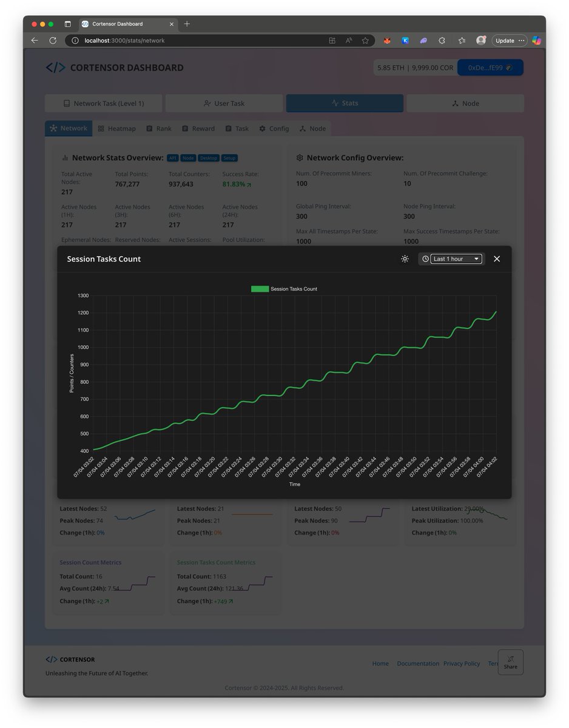569x728 pixels.
Task: Reload the page using the refresh icon
Action: (53, 41)
